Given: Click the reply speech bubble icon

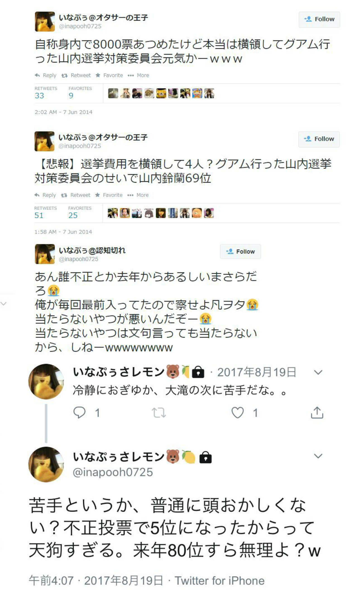Looking at the screenshot, I should 79,412.
